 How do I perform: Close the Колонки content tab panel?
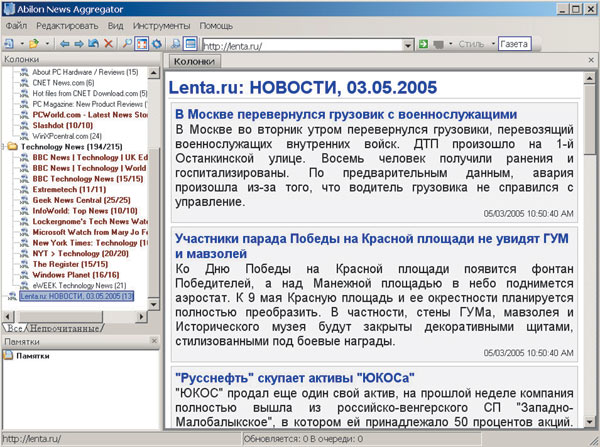[x=591, y=62]
